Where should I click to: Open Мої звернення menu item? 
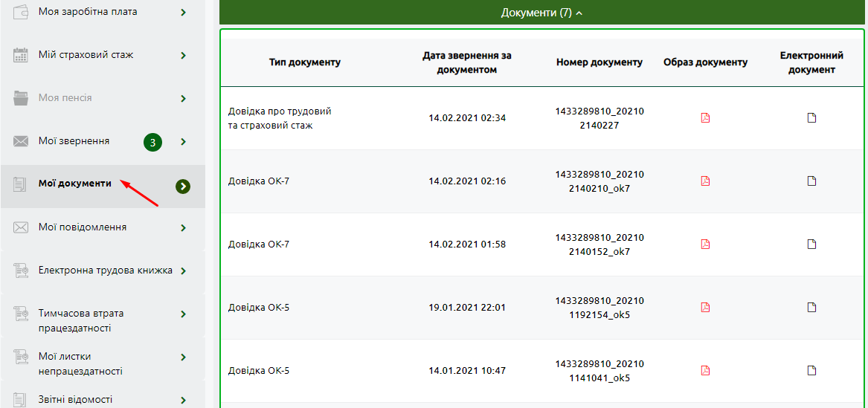[103, 141]
